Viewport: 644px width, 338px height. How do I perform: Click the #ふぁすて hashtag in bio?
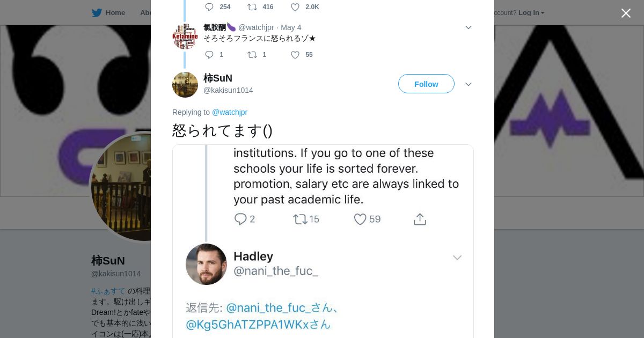point(108,291)
